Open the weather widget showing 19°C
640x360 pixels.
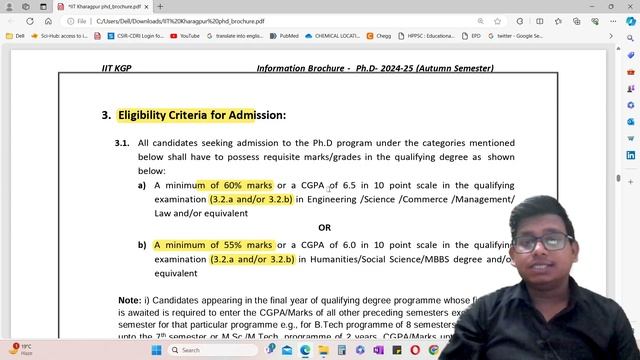point(21,349)
